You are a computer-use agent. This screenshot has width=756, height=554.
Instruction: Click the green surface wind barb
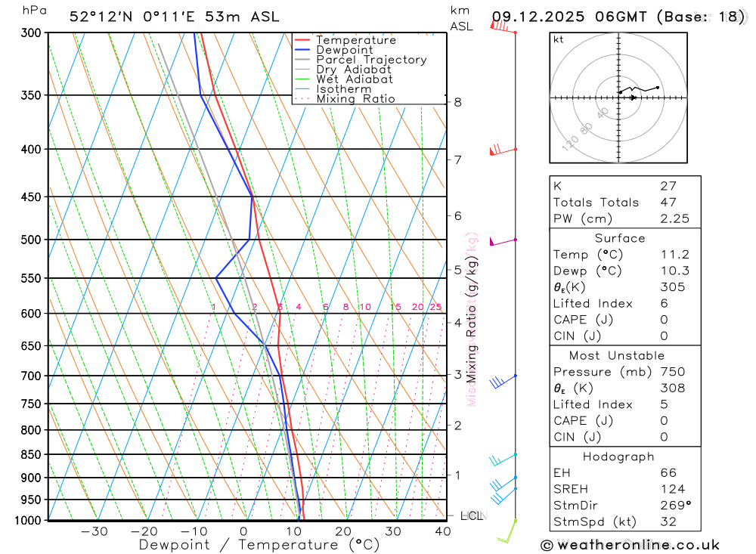click(x=507, y=531)
